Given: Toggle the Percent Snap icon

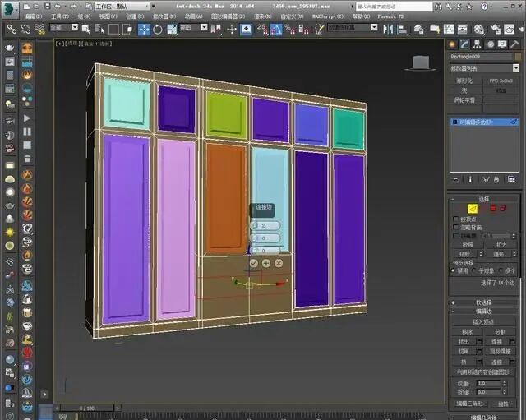Looking at the screenshot, I should (x=289, y=30).
